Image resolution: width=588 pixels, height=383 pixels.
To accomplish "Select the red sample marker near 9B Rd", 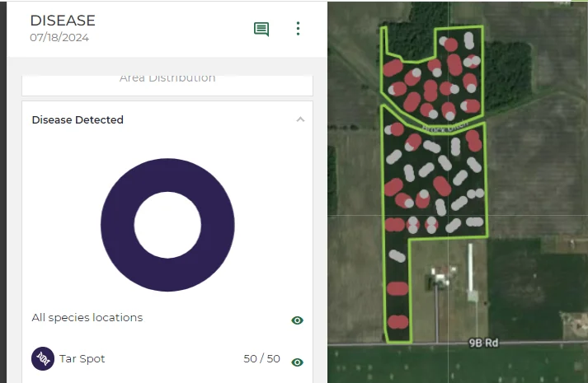I will (397, 322).
